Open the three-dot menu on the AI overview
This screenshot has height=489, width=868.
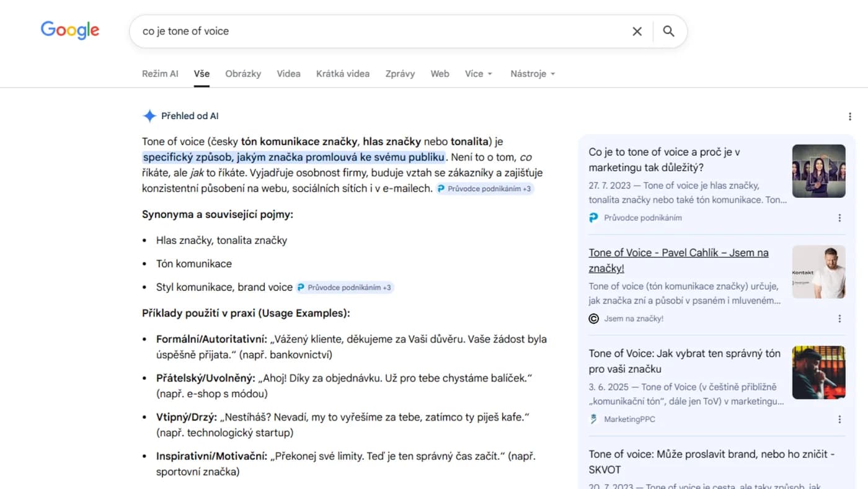[x=850, y=116]
